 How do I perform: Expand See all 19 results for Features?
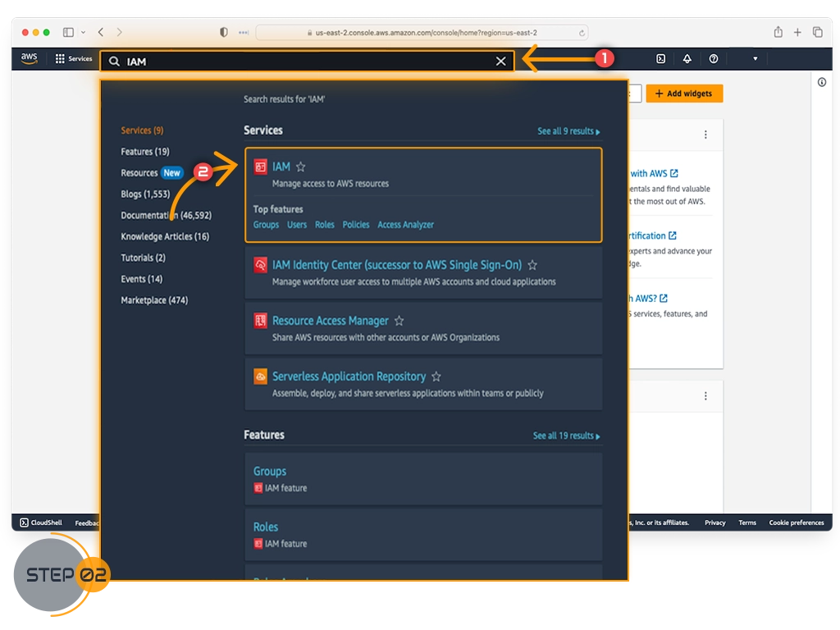pos(566,436)
